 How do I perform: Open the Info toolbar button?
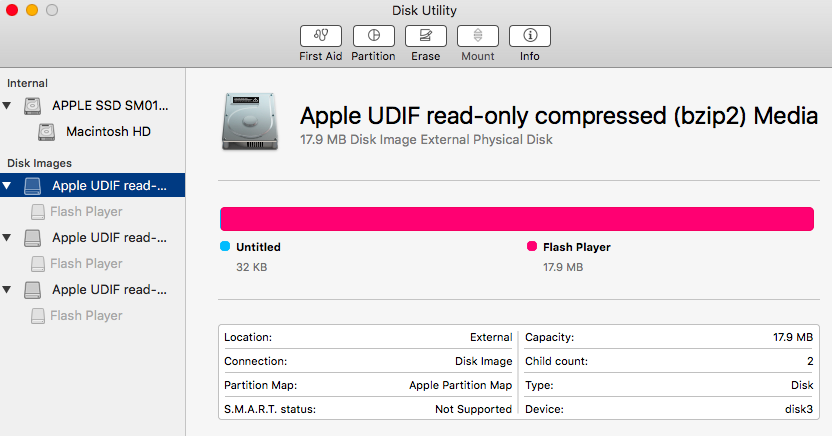[529, 36]
